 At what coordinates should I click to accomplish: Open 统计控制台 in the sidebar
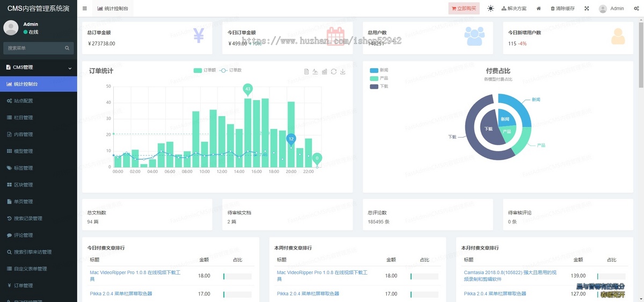click(39, 84)
